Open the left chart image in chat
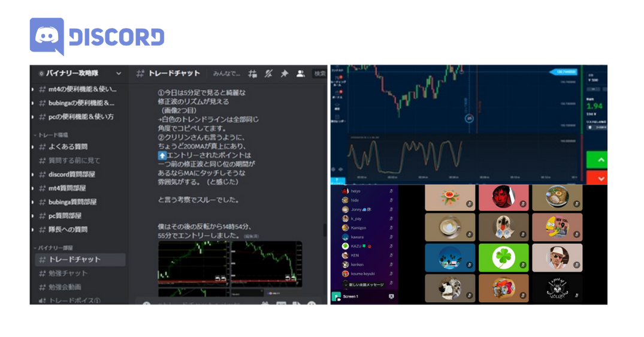The height and width of the screenshot is (337, 644). pyautogui.click(x=193, y=264)
